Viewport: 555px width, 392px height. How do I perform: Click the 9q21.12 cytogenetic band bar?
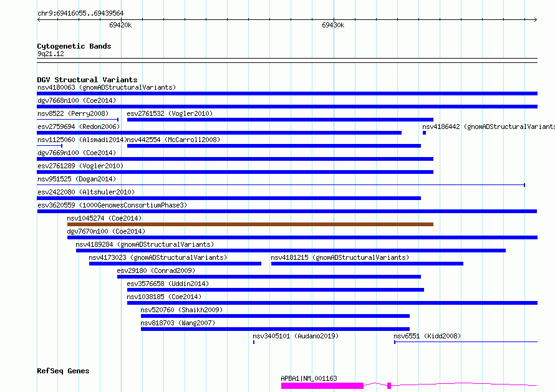(287, 60)
